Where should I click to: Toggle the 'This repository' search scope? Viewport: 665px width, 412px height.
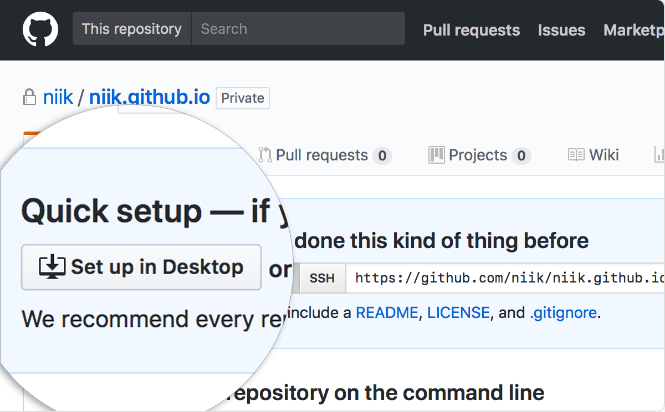click(132, 29)
